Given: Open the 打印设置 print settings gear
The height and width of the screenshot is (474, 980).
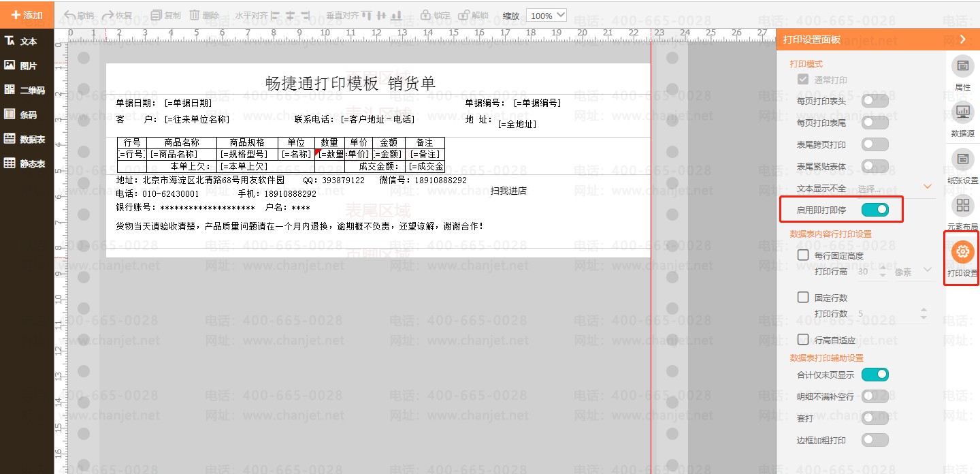Looking at the screenshot, I should pos(962,252).
